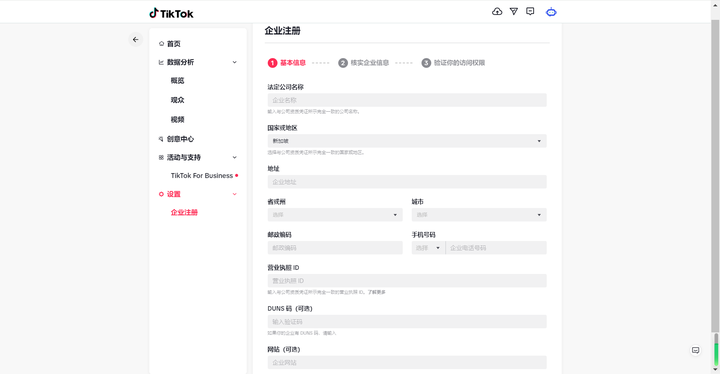The width and height of the screenshot is (720, 374).
Task: Click the step 3 circle for 验证你的访问权限
Action: 426,63
